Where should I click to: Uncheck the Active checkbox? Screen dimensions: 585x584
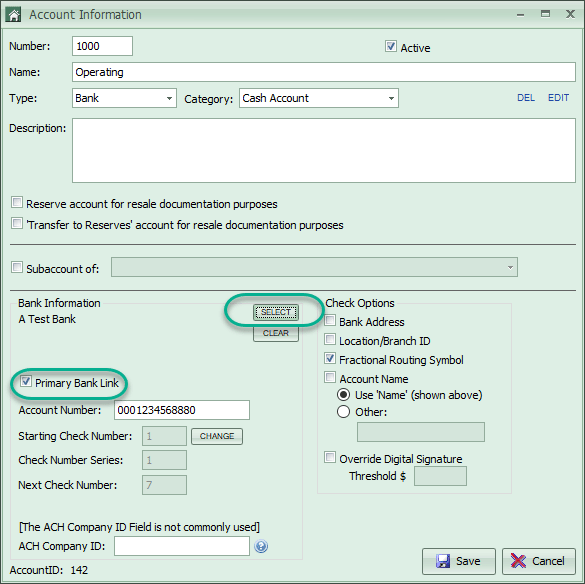391,47
